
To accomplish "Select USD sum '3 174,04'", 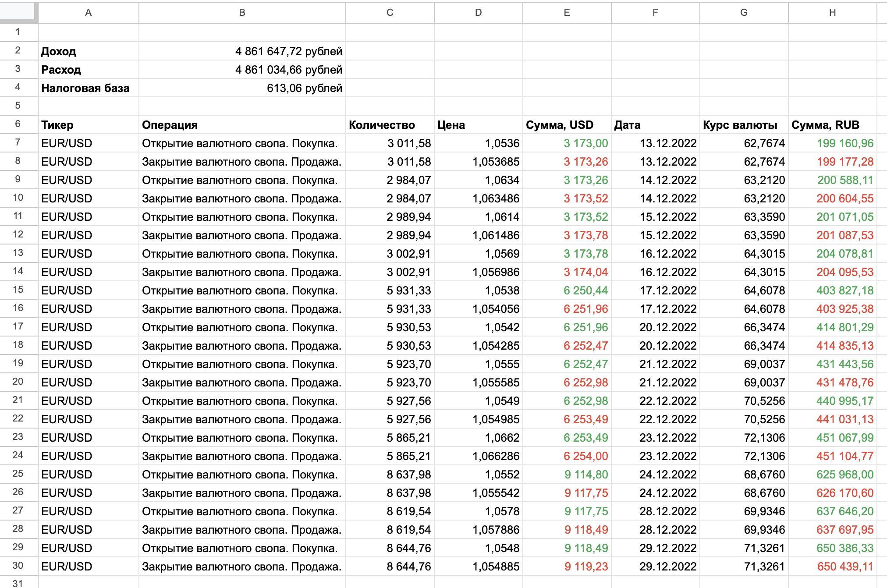I will click(567, 272).
